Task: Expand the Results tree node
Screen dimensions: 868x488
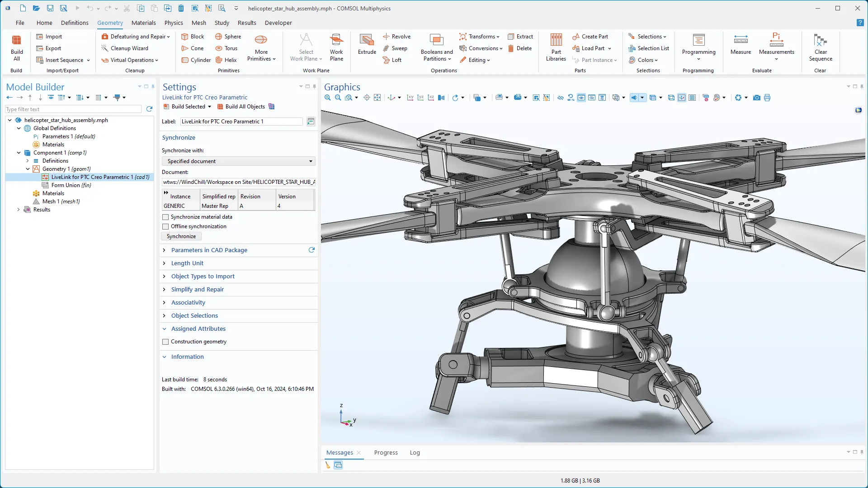Action: click(x=19, y=210)
